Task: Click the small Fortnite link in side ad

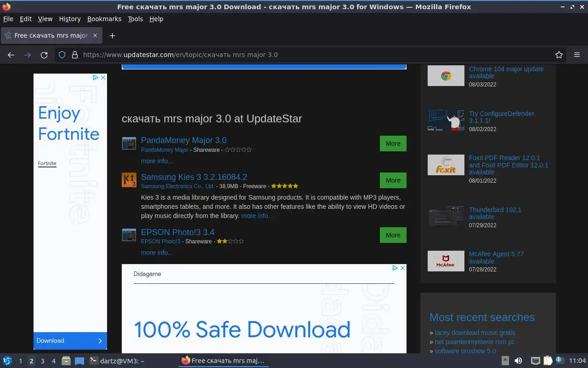Action: tap(47, 163)
